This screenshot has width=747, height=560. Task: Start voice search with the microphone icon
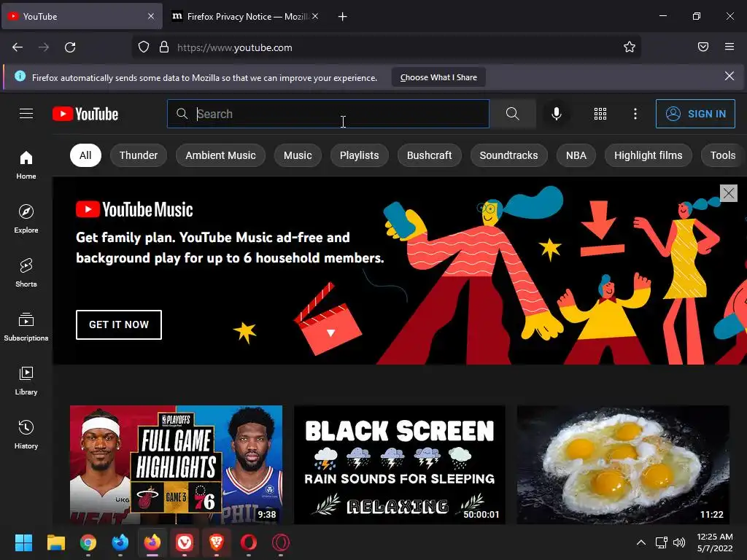pyautogui.click(x=556, y=114)
